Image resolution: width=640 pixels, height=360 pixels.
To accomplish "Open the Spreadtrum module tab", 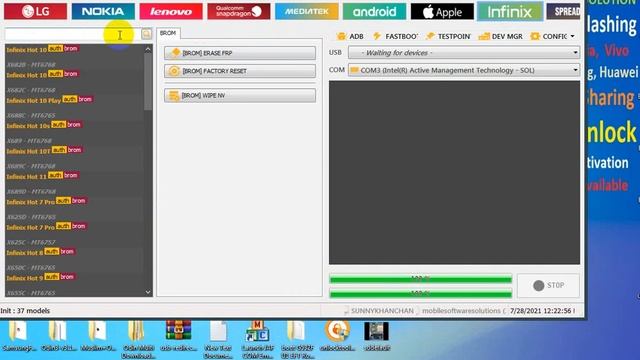I will (x=563, y=11).
